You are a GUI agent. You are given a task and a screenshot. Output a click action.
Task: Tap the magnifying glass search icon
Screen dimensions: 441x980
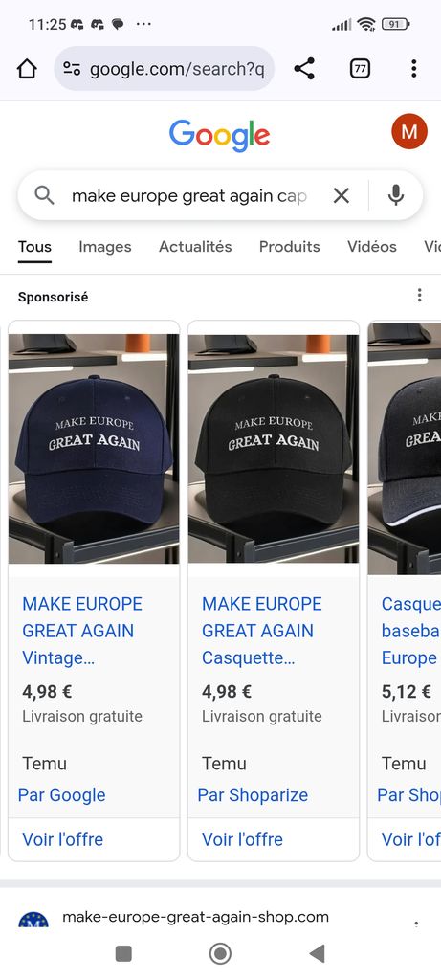(44, 195)
